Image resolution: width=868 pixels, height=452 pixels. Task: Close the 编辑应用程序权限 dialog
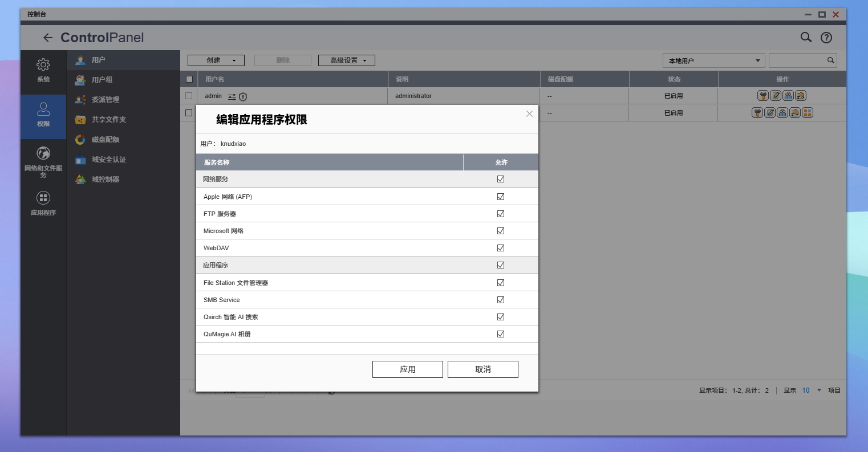tap(529, 114)
